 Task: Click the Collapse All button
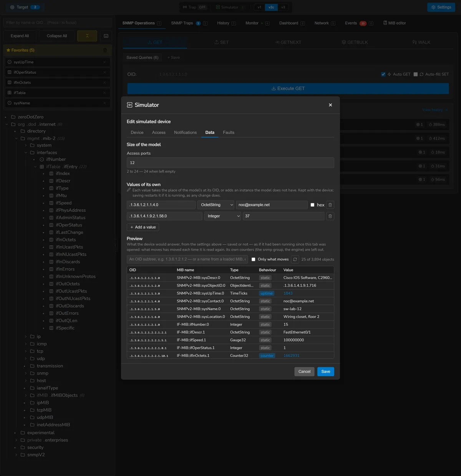tap(57, 36)
